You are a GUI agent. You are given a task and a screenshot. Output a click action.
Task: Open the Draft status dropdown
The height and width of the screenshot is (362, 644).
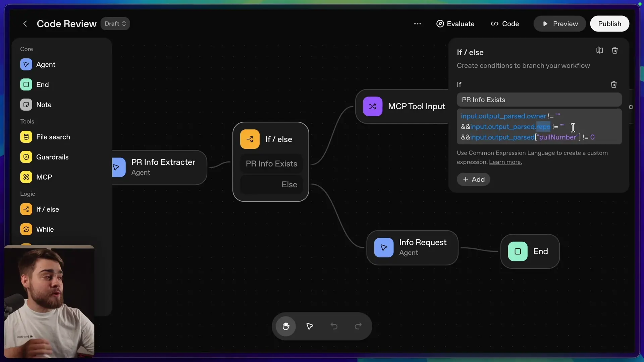click(x=115, y=24)
